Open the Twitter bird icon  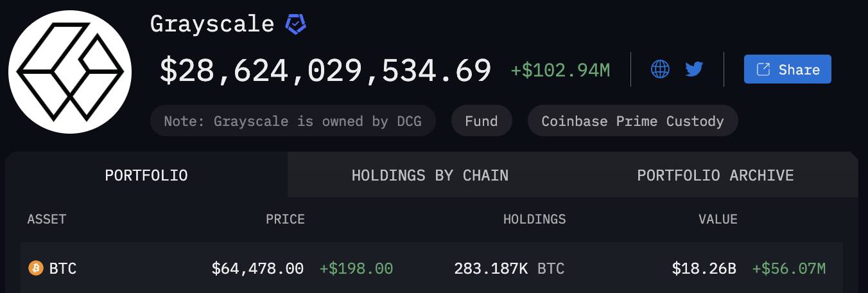[694, 69]
